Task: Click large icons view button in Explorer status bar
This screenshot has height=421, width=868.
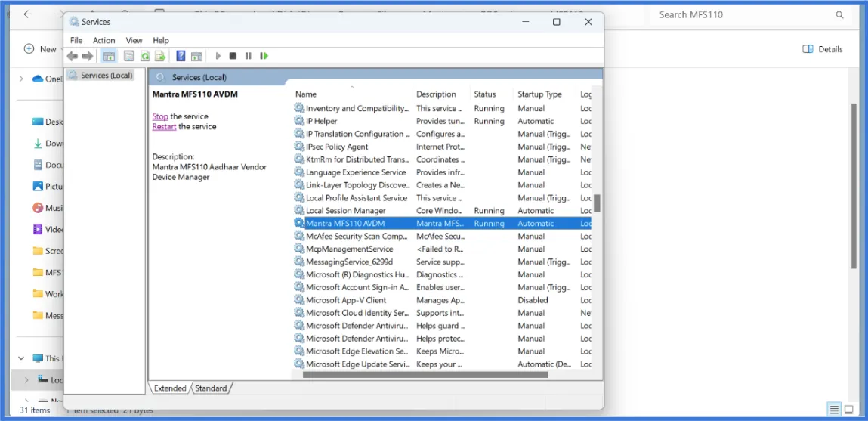Action: (x=848, y=410)
